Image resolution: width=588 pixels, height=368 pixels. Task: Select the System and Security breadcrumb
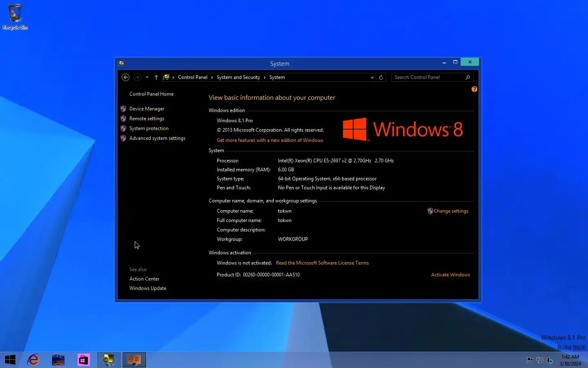(238, 77)
